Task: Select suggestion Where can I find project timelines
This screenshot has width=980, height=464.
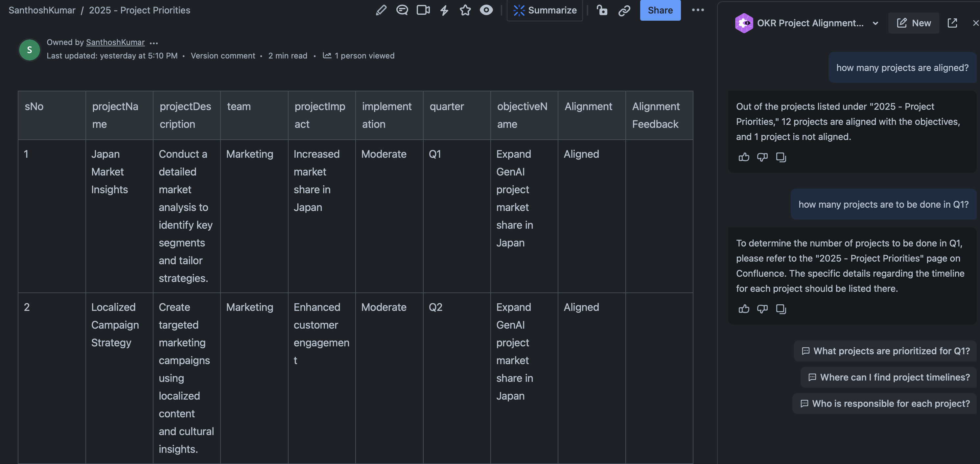Action: 889,377
